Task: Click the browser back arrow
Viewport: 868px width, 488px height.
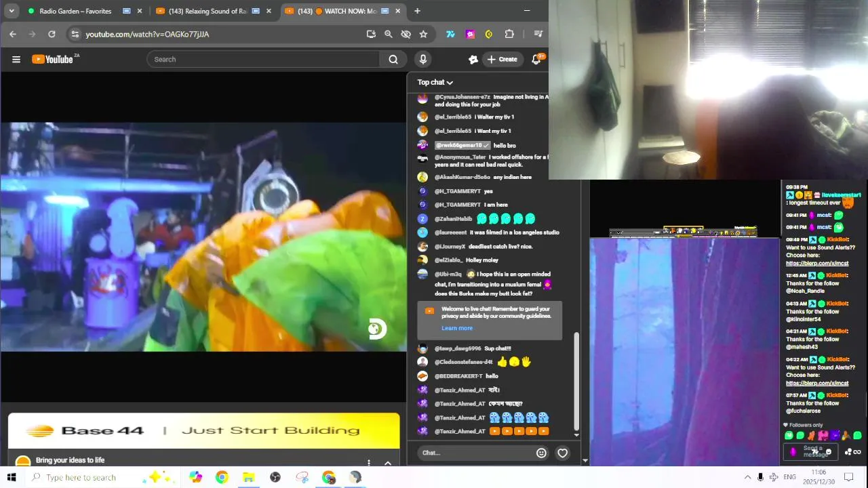Action: (x=13, y=34)
